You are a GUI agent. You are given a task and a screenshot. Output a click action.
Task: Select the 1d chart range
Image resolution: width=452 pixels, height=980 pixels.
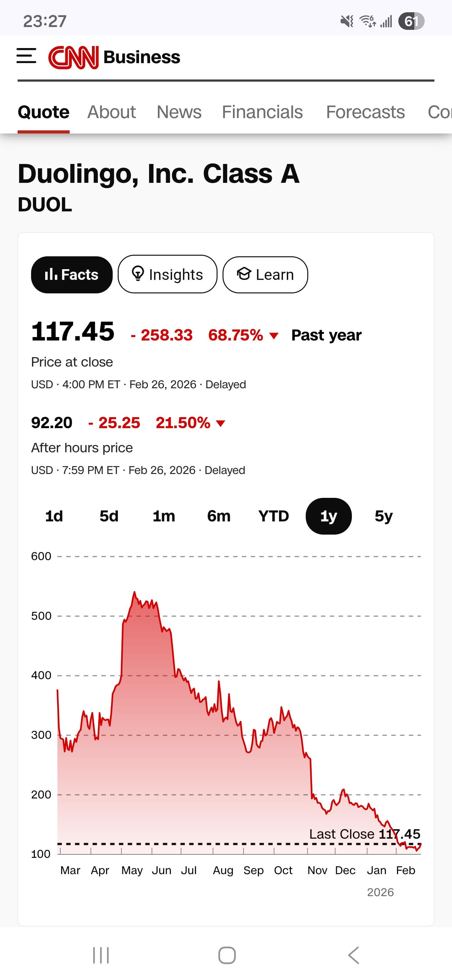[54, 516]
